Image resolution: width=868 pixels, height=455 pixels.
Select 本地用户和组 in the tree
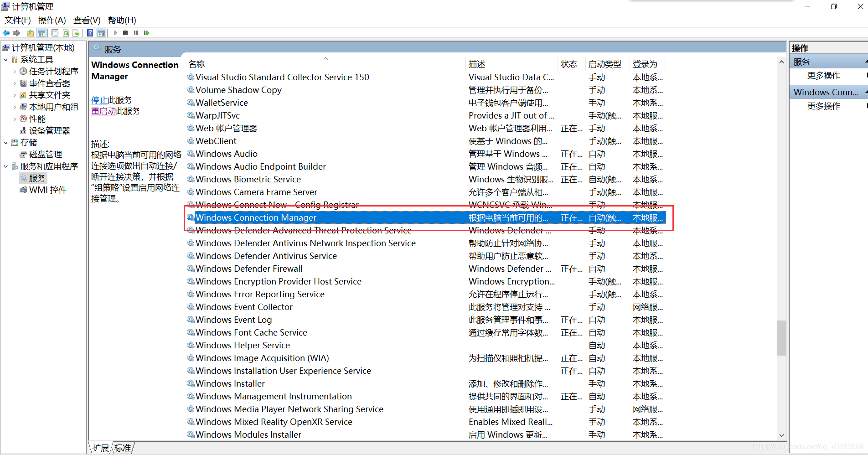tap(53, 107)
